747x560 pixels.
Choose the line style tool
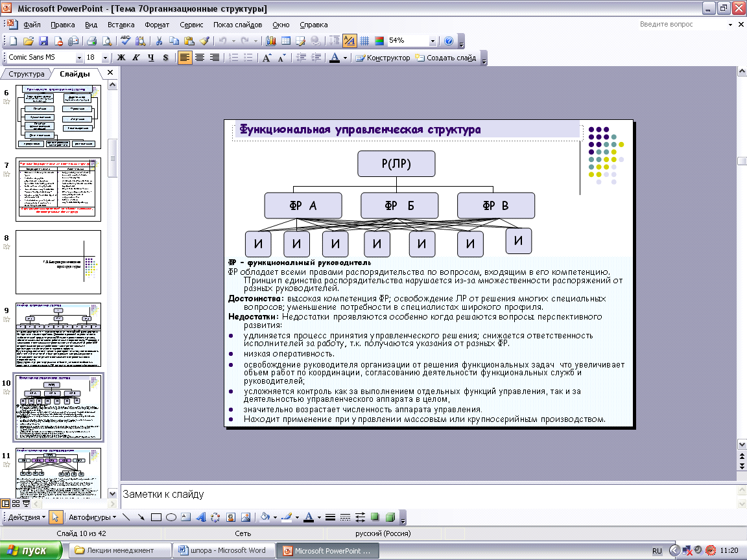click(330, 517)
